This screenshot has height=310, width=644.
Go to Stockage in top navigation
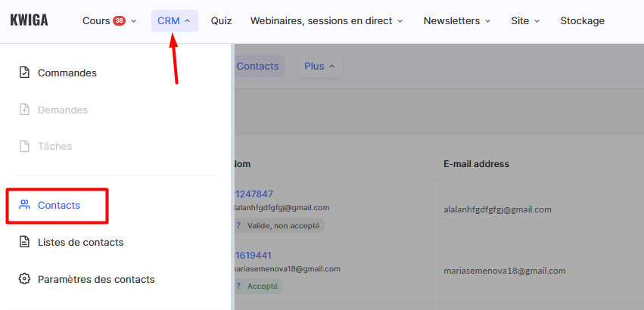coord(582,20)
